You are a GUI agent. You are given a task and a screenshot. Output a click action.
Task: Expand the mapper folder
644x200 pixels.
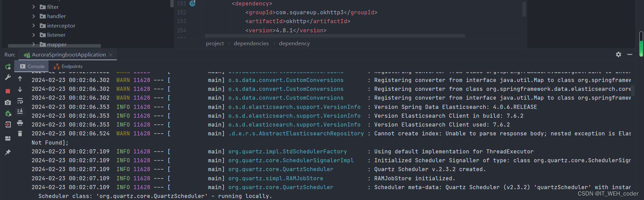tap(34, 44)
